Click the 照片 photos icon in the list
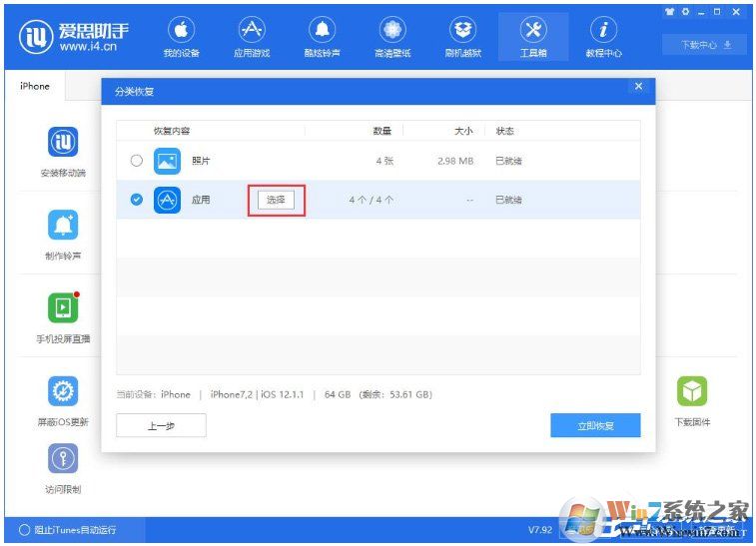This screenshot has height=546, width=756. [x=167, y=161]
